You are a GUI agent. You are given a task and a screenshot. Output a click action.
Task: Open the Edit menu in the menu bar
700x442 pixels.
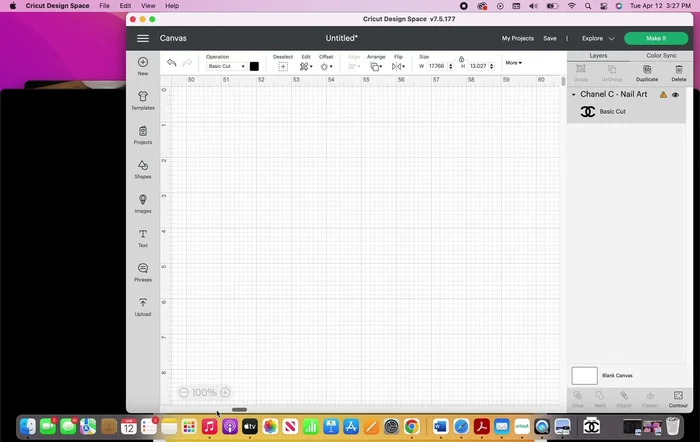coord(125,6)
